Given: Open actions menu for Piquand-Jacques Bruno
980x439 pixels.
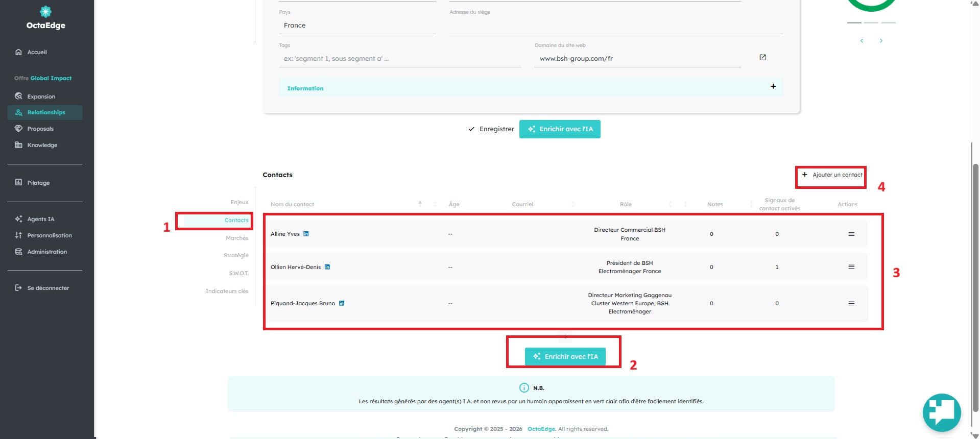Looking at the screenshot, I should [851, 303].
